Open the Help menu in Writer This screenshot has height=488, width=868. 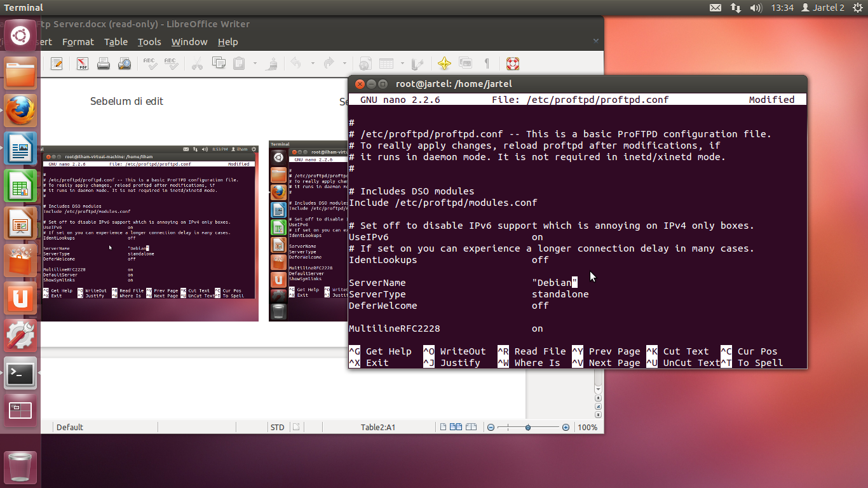pos(227,42)
